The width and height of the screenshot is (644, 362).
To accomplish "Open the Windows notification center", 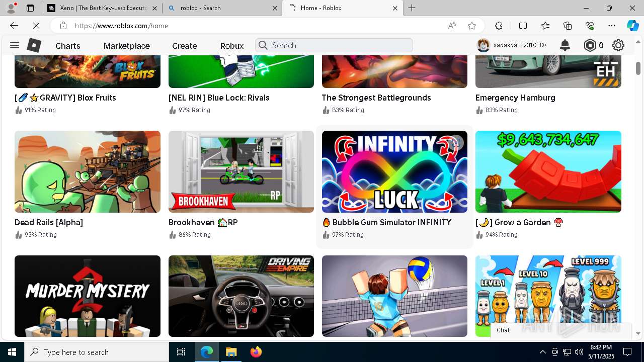I will 627,352.
